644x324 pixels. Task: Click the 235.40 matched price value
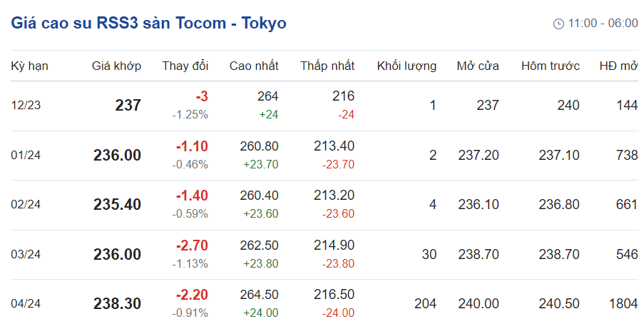(x=117, y=204)
